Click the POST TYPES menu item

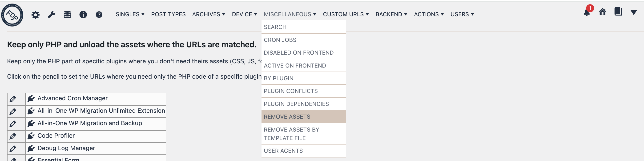(168, 14)
